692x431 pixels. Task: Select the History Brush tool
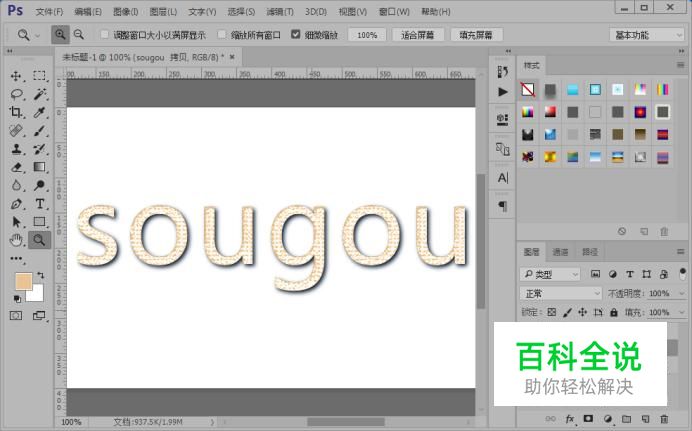point(40,149)
